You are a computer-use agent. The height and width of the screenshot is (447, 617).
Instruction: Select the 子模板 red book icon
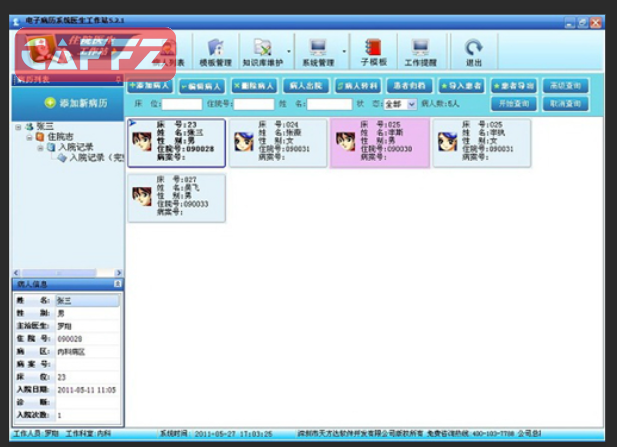point(373,50)
